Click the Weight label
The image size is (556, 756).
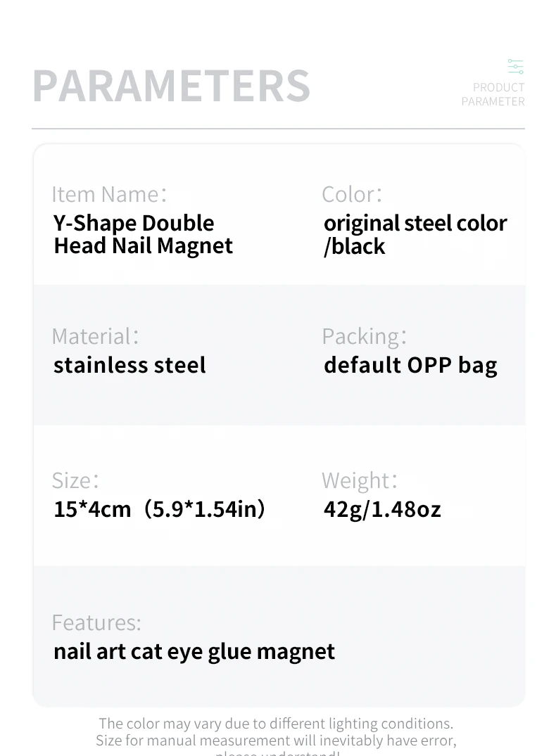pyautogui.click(x=360, y=480)
